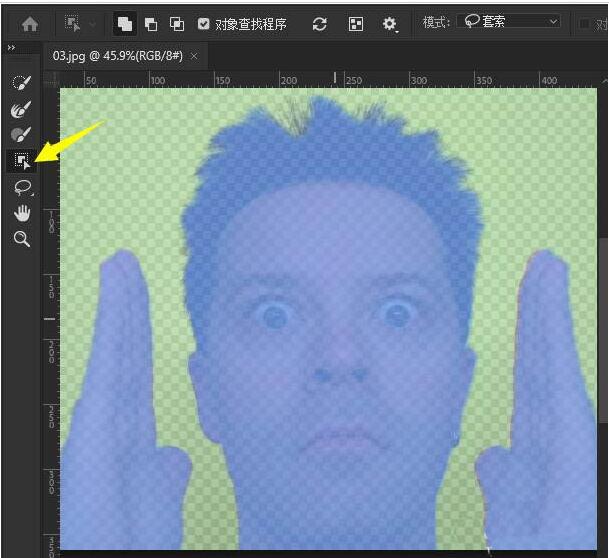Viewport: 609px width, 558px height.
Task: Select the Lasso tool
Action: pyautogui.click(x=21, y=187)
